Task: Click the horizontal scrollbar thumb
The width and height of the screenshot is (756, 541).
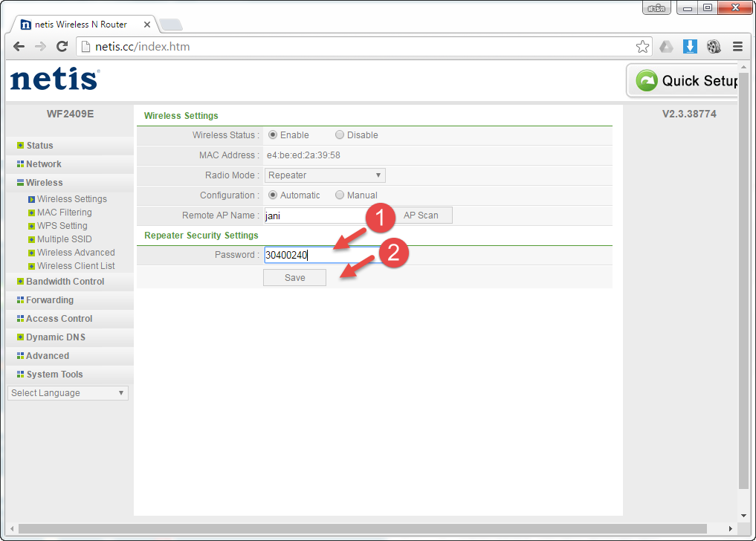Action: point(363,528)
